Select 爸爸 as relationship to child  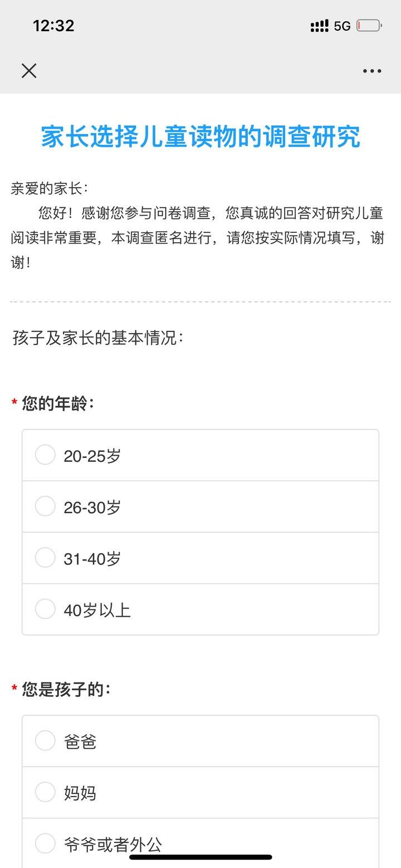tap(200, 741)
